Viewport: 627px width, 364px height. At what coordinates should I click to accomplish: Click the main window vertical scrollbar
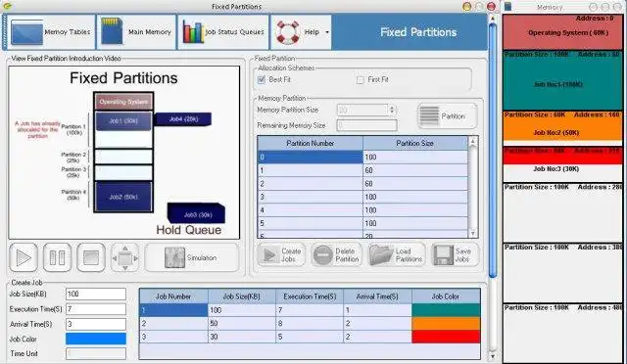(x=493, y=150)
